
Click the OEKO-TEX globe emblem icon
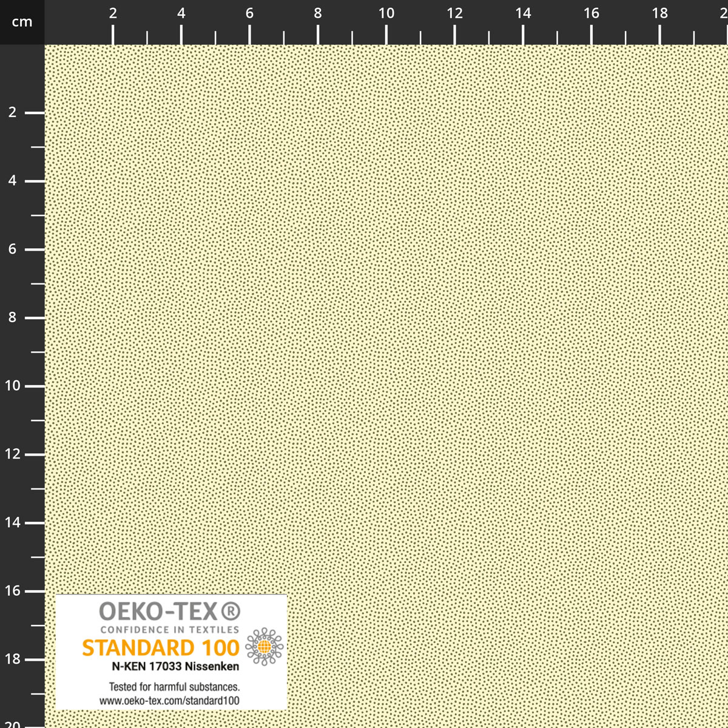point(264,647)
